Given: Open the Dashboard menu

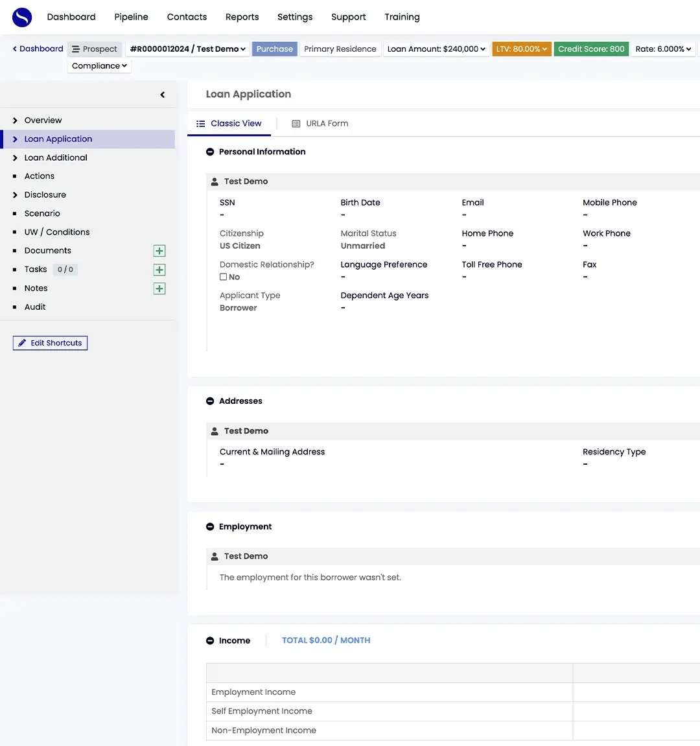Looking at the screenshot, I should (71, 17).
